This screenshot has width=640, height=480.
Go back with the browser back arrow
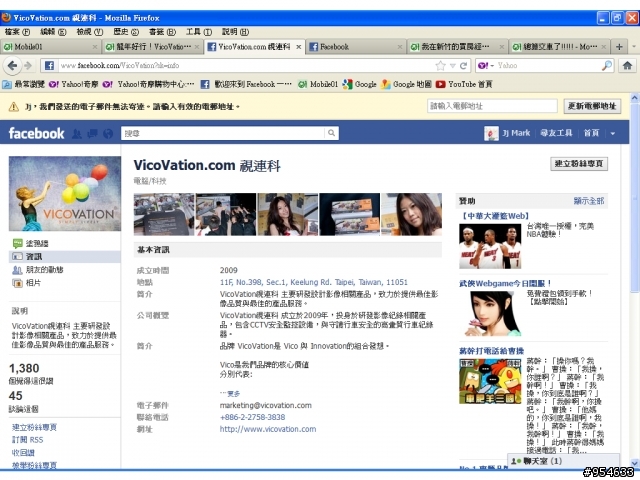click(12, 65)
